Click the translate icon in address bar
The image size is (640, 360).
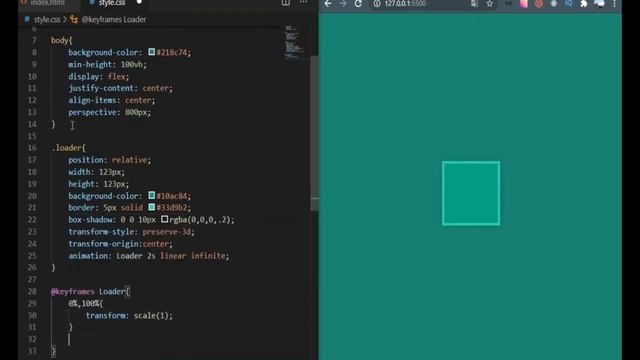point(474,4)
